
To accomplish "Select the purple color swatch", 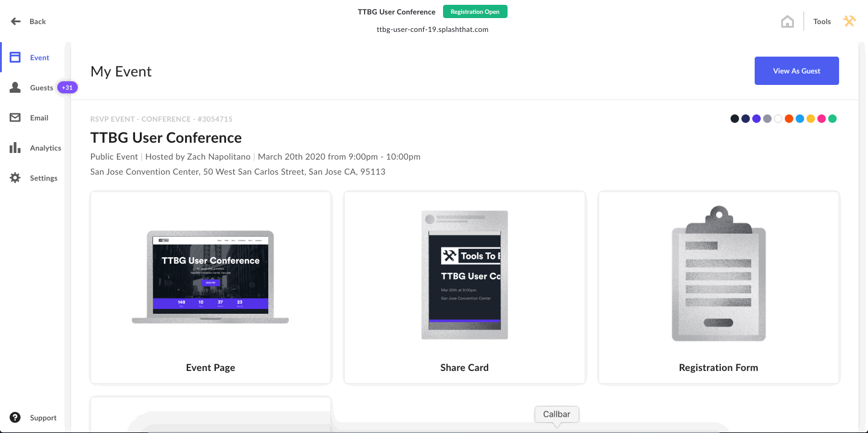I will pyautogui.click(x=756, y=119).
